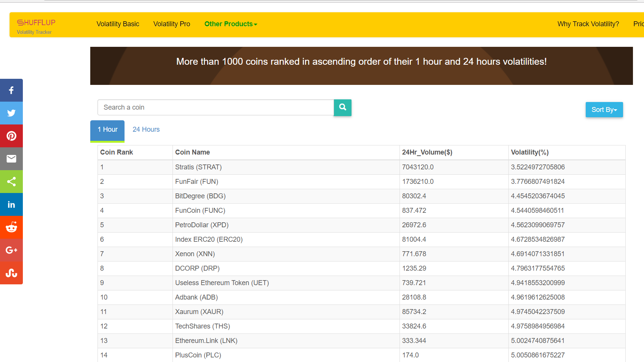Open the Sort By dropdown

(604, 110)
